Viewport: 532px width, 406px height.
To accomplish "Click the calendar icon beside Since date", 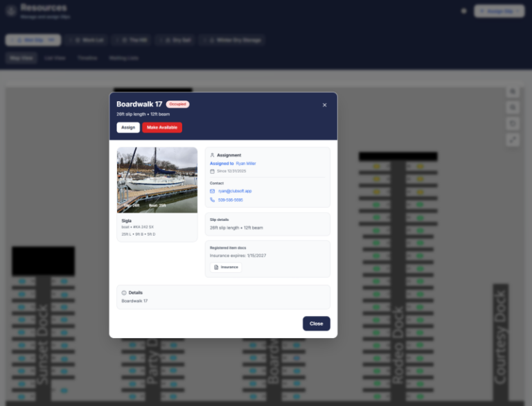I will (213, 170).
